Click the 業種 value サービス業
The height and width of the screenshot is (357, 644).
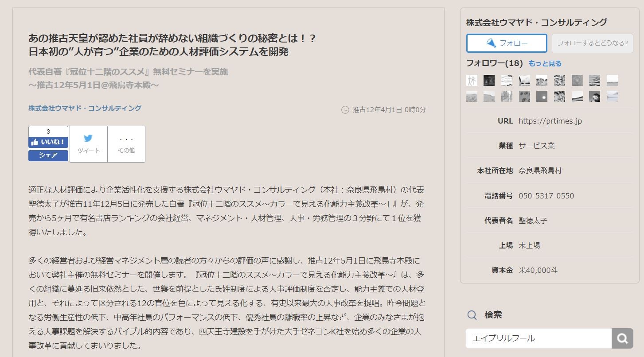(537, 146)
